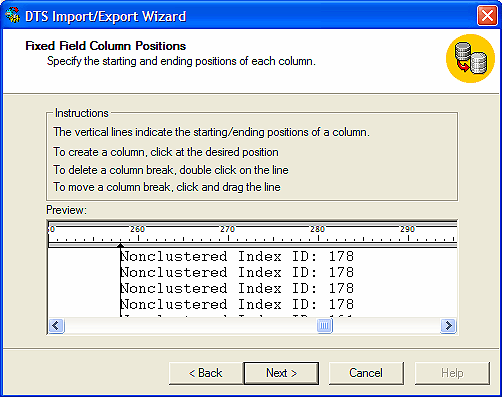Click the DTS Import/Export Wizard title text
The height and width of the screenshot is (397, 502).
click(x=106, y=16)
